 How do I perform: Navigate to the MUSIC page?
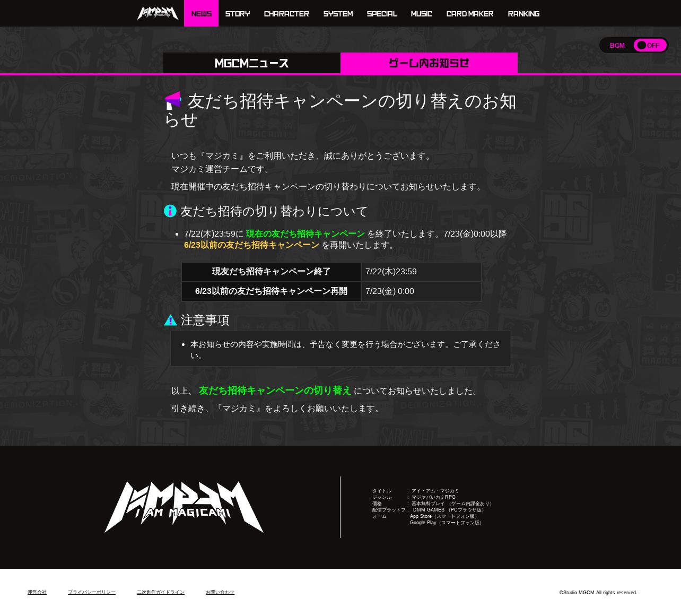(422, 13)
